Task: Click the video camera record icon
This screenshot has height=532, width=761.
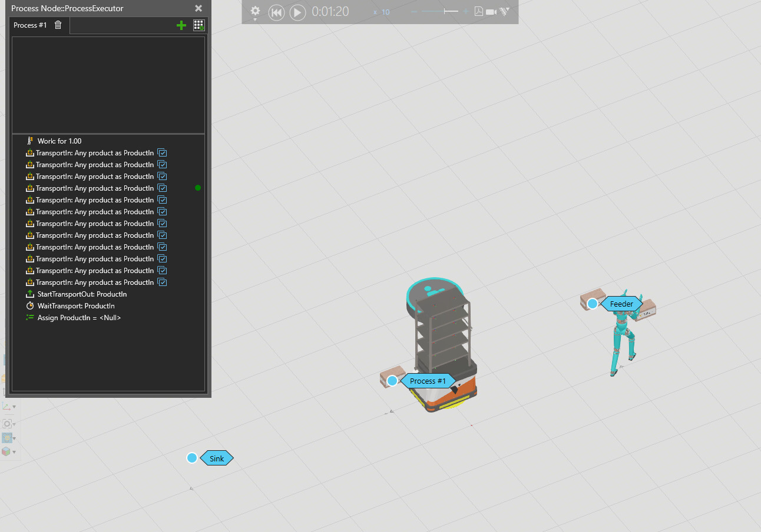Action: pyautogui.click(x=491, y=12)
